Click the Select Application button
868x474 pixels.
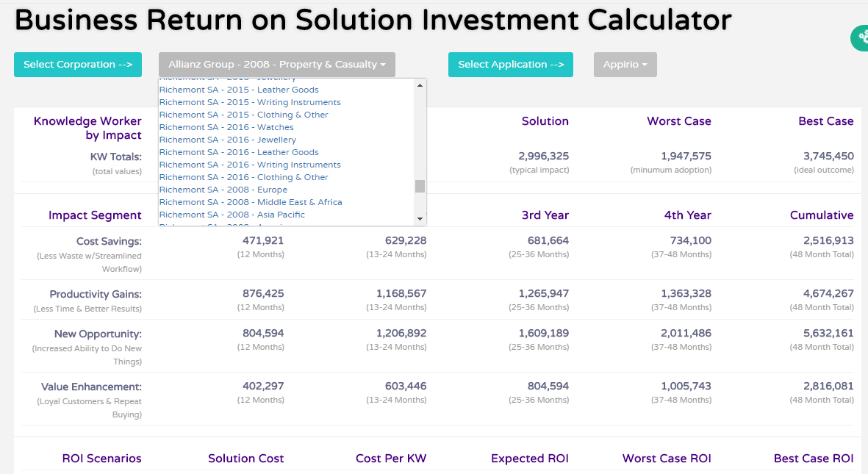[510, 65]
